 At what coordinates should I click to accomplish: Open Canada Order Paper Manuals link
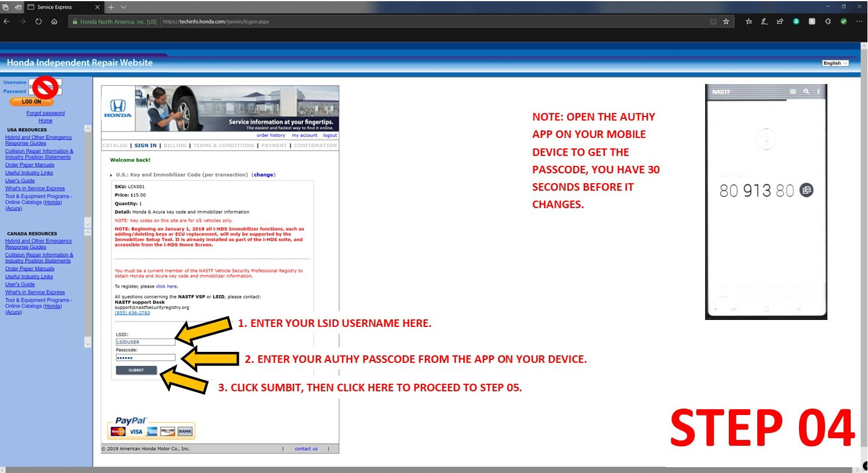[30, 268]
